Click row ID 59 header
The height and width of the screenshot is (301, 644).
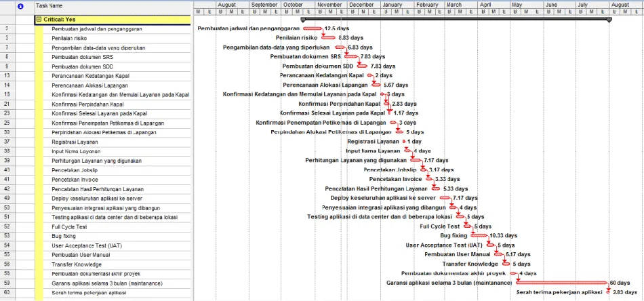pos(8,283)
